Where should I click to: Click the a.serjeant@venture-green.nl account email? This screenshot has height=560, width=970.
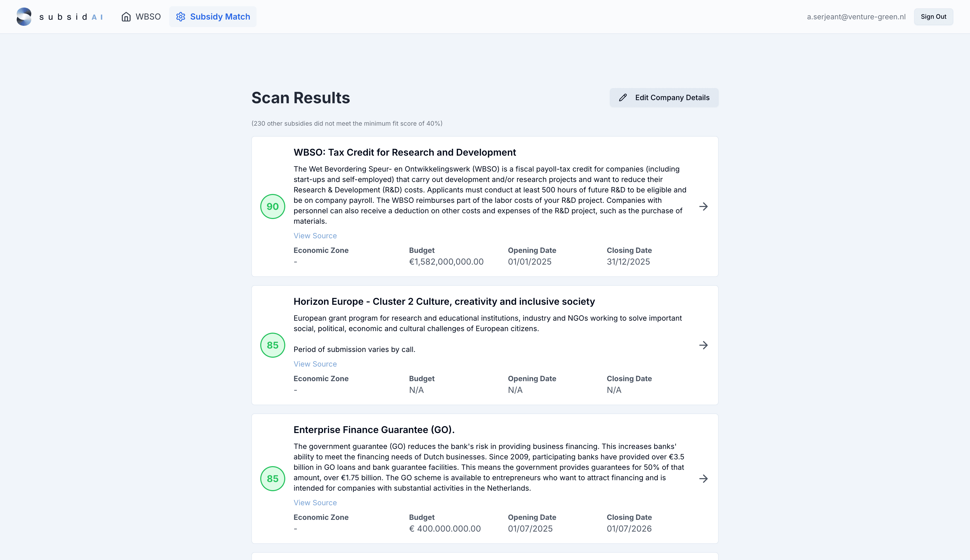(856, 16)
